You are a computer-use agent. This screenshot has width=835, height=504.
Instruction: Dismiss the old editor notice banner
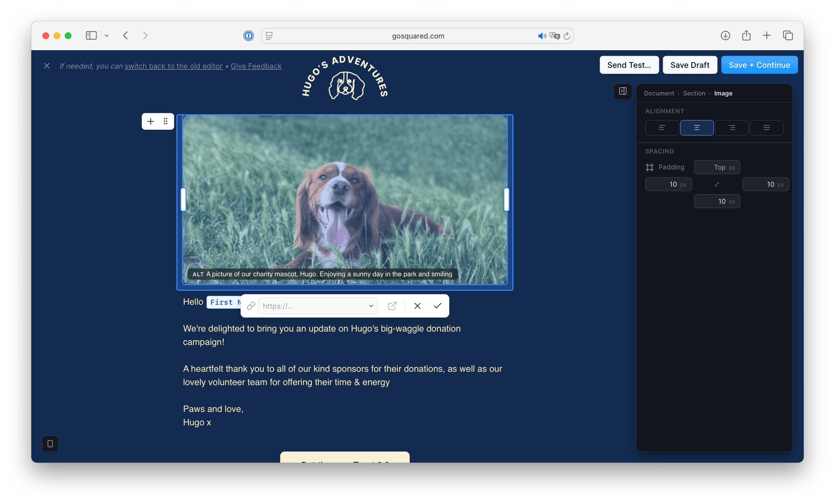[47, 66]
